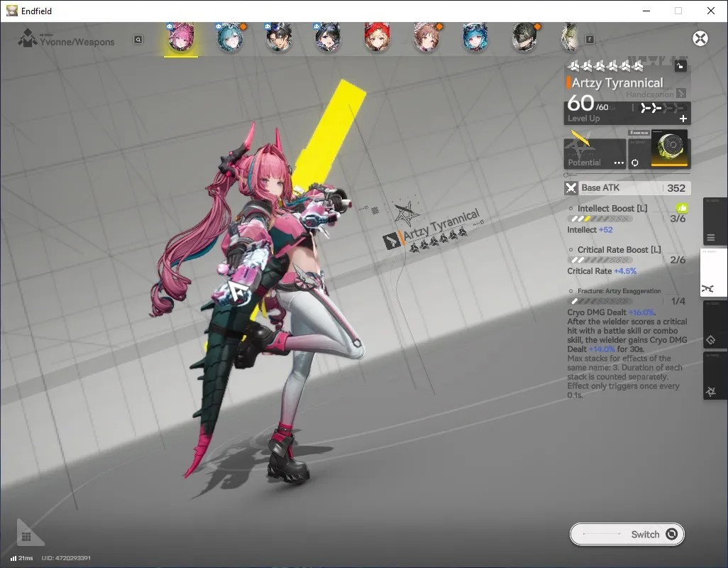This screenshot has width=728, height=568.
Task: Click the six-star rarity row
Action: 605,66
